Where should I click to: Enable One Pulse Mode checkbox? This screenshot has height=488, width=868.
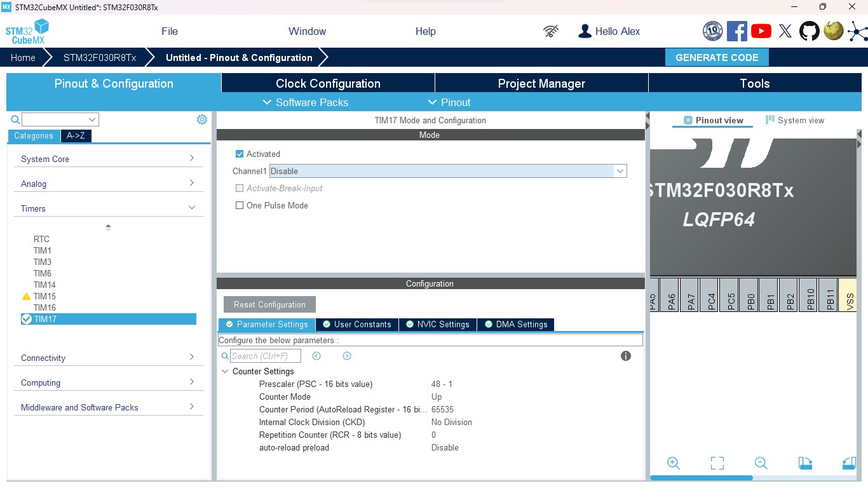[x=240, y=205]
